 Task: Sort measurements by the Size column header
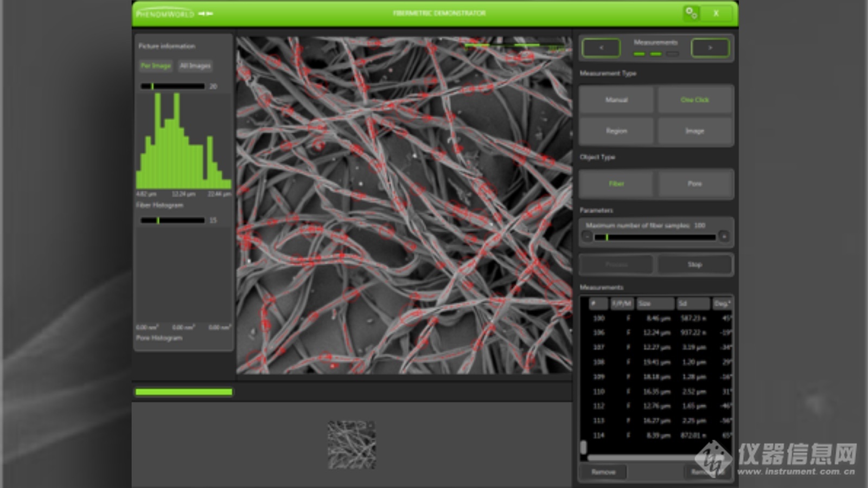[x=655, y=303]
